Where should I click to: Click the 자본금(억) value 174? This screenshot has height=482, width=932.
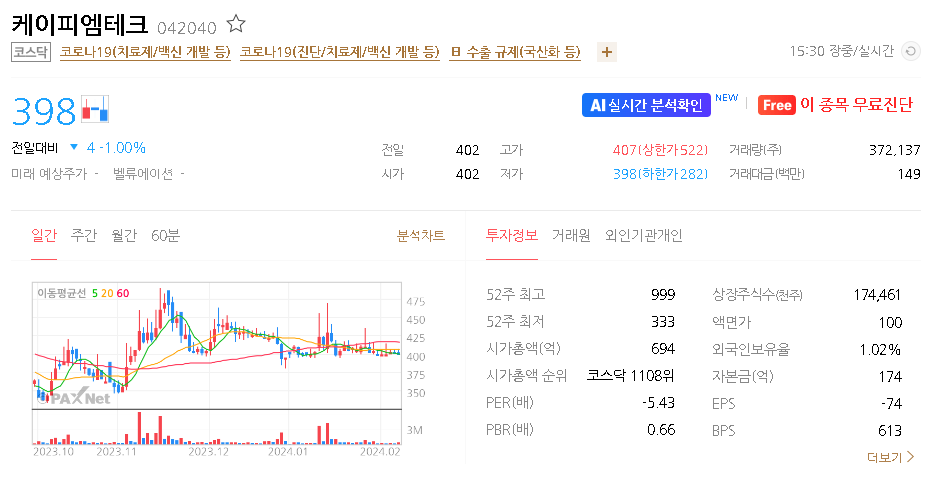click(x=890, y=377)
